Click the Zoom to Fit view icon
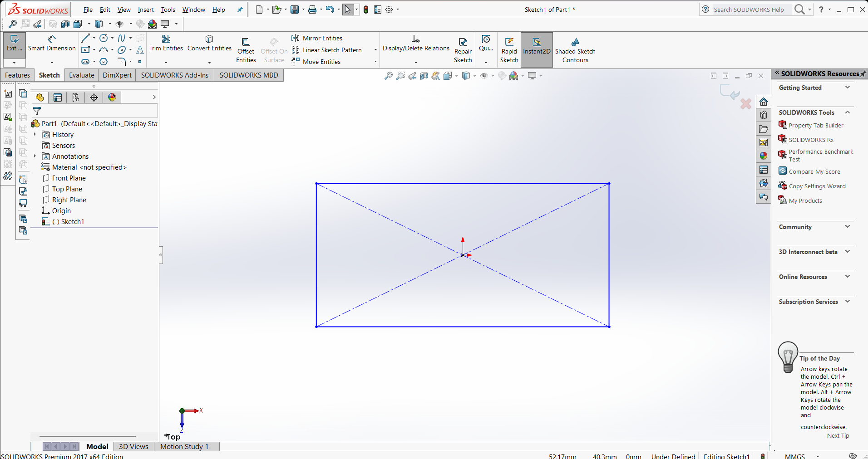The height and width of the screenshot is (459, 868). pyautogui.click(x=388, y=76)
